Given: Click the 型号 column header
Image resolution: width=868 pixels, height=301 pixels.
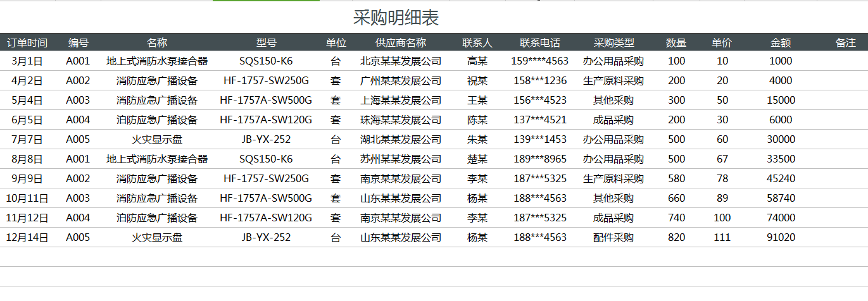Looking at the screenshot, I should [x=267, y=43].
